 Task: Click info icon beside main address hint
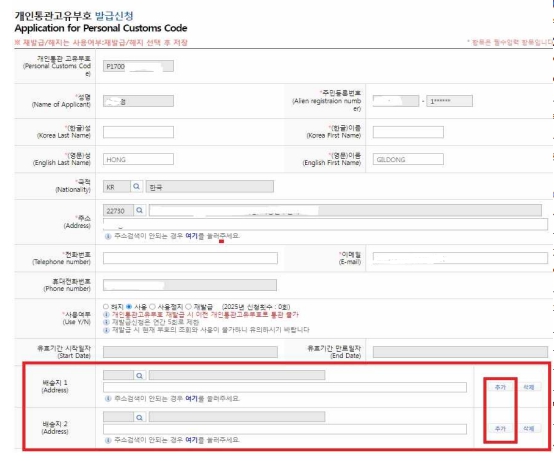(x=108, y=236)
